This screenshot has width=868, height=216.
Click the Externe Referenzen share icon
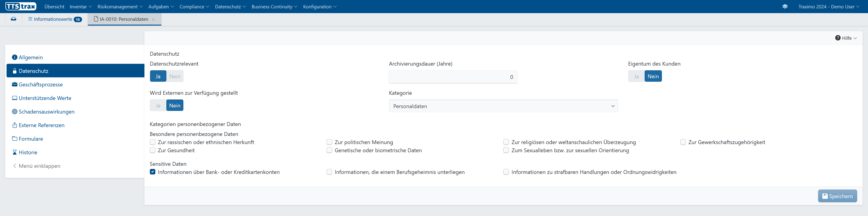click(14, 125)
